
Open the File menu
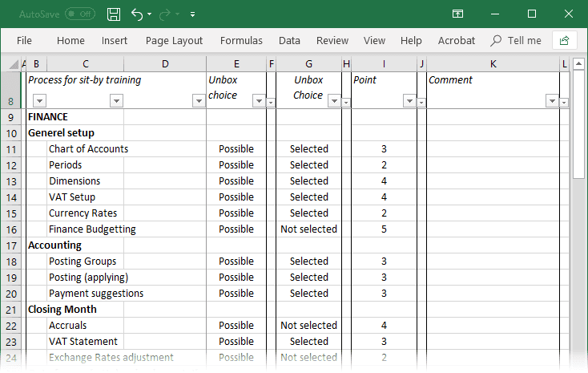(x=24, y=40)
